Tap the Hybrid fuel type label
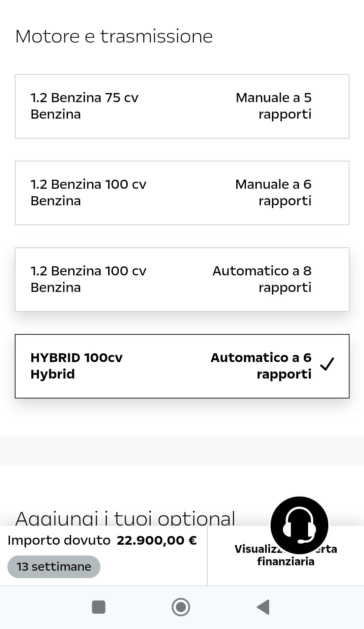364x629 pixels. pyautogui.click(x=53, y=374)
